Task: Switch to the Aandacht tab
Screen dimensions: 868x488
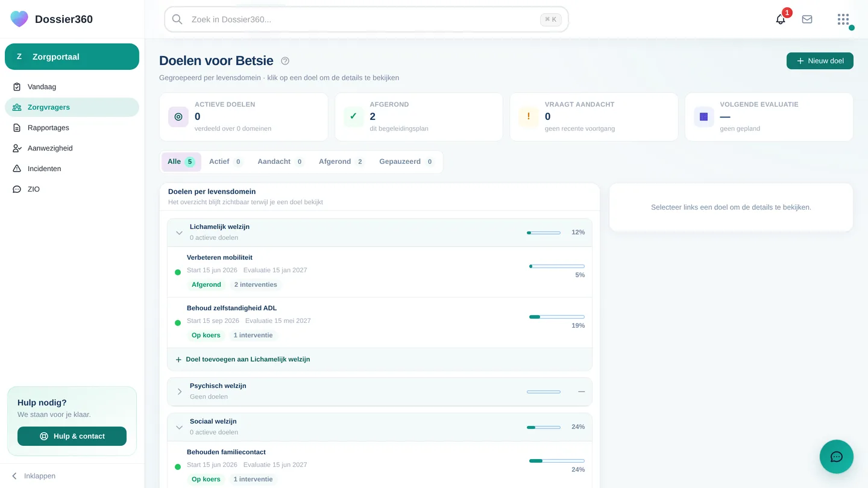Action: pos(280,162)
